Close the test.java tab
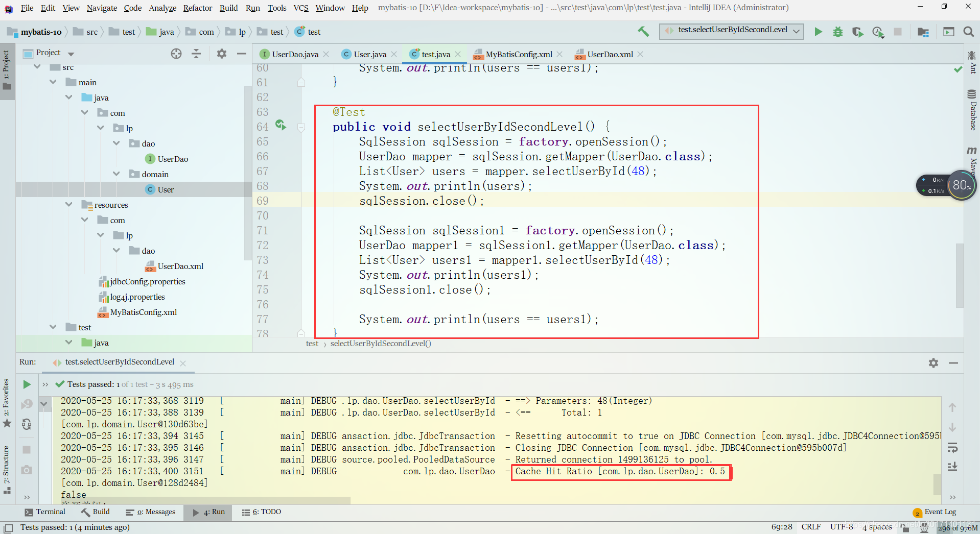 [x=458, y=54]
